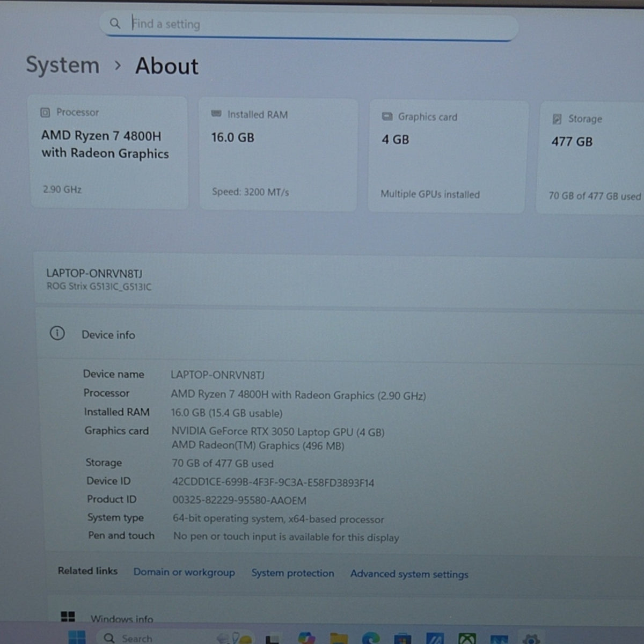Select Product ID 00325-82229-95580-AAOEM
644x644 pixels.
(239, 501)
